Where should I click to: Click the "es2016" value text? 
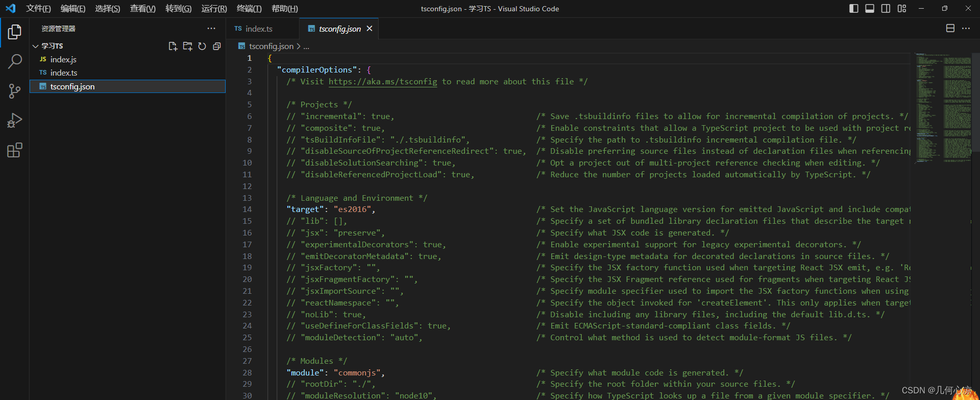click(x=352, y=209)
